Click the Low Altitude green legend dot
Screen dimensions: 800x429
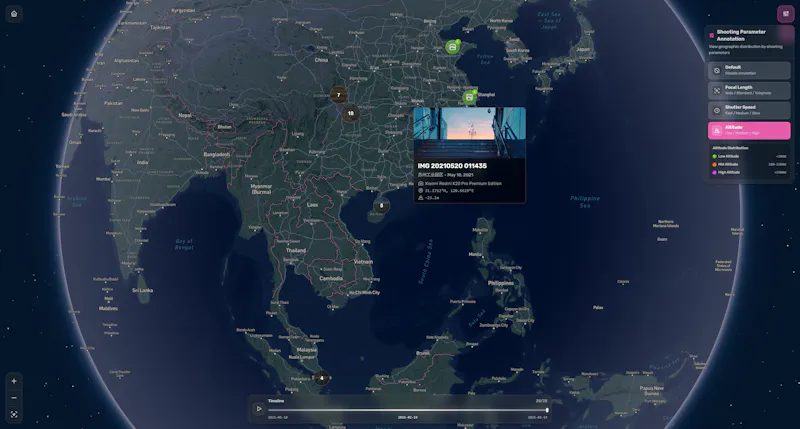point(714,156)
